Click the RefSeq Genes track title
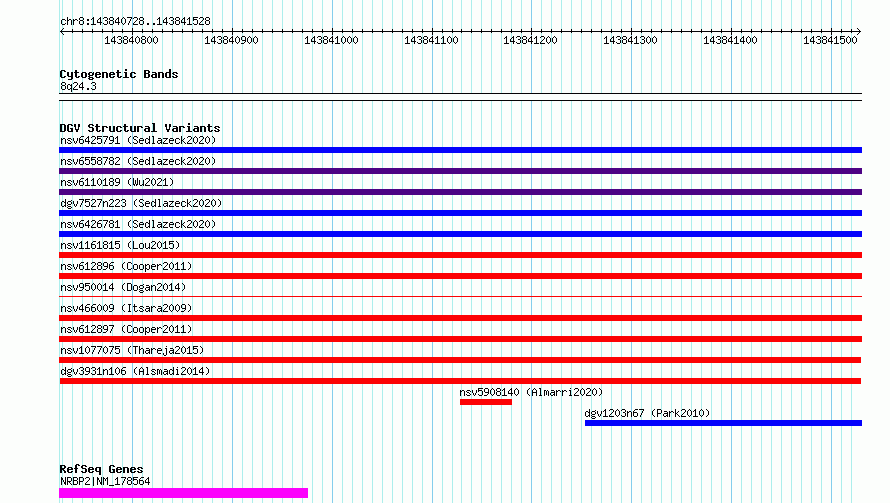Viewport: 890px width, 503px height. 101,469
